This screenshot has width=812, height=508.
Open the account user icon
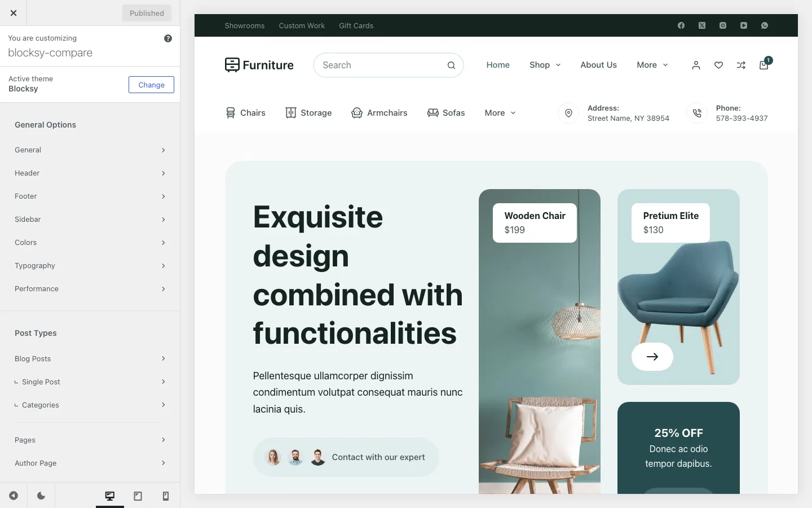696,65
